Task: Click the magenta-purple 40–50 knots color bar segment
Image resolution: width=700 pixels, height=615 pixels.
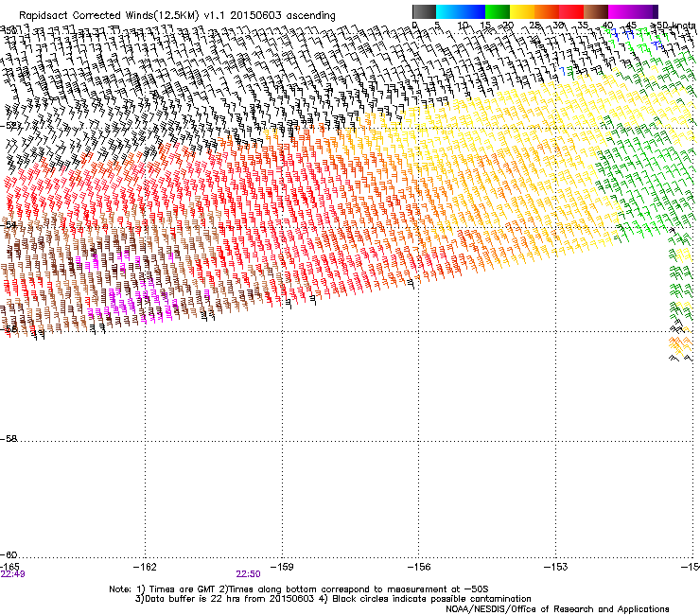Action: click(633, 11)
